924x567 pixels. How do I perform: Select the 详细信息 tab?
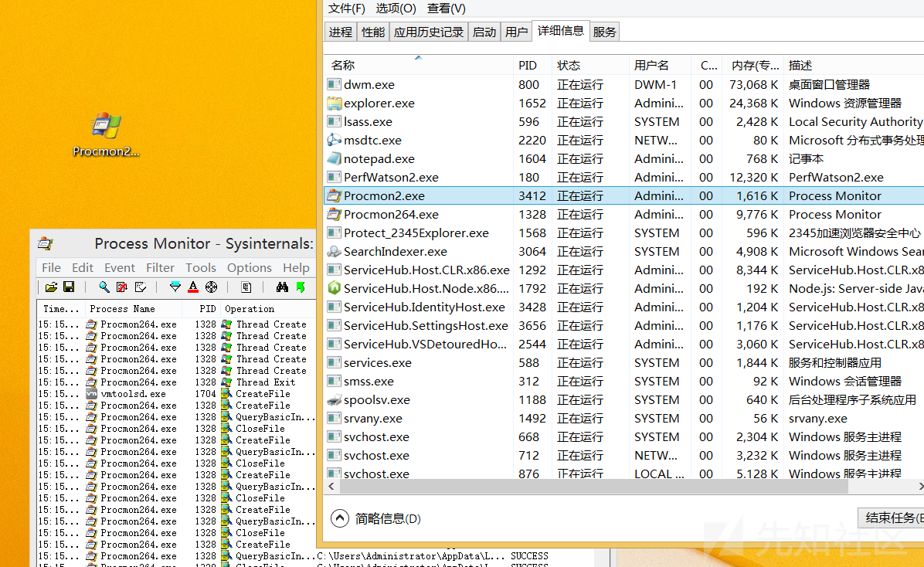coord(560,31)
